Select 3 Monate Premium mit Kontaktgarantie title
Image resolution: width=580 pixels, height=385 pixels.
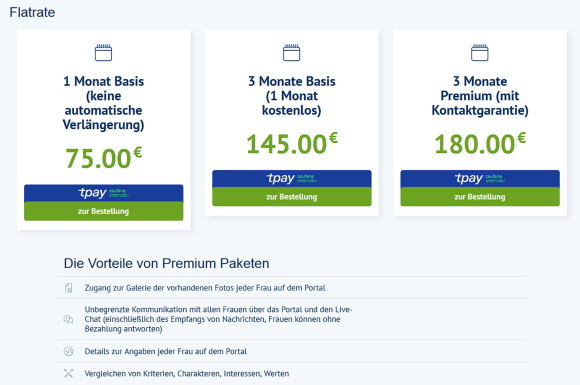[480, 96]
